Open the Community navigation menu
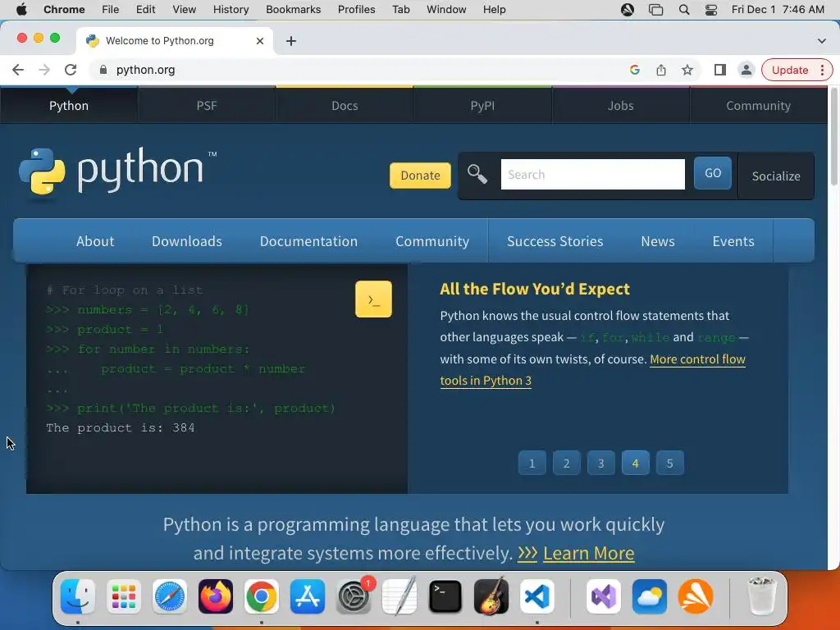 [x=432, y=241]
